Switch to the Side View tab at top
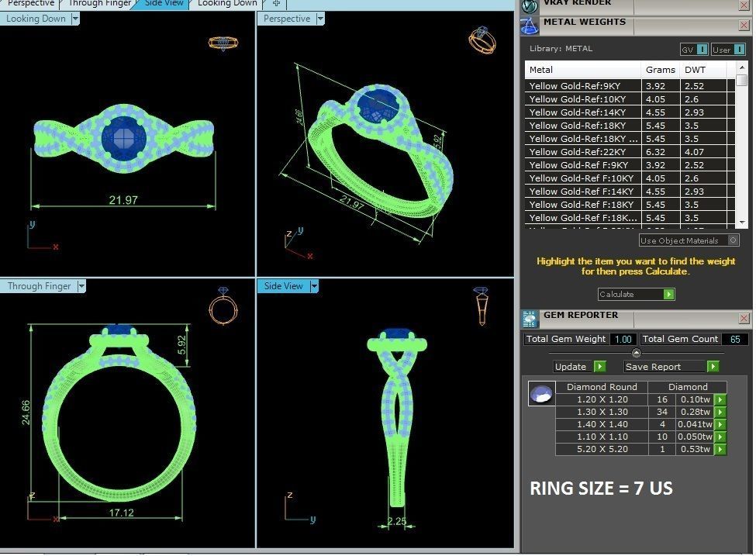The width and height of the screenshot is (756, 556). [x=164, y=3]
